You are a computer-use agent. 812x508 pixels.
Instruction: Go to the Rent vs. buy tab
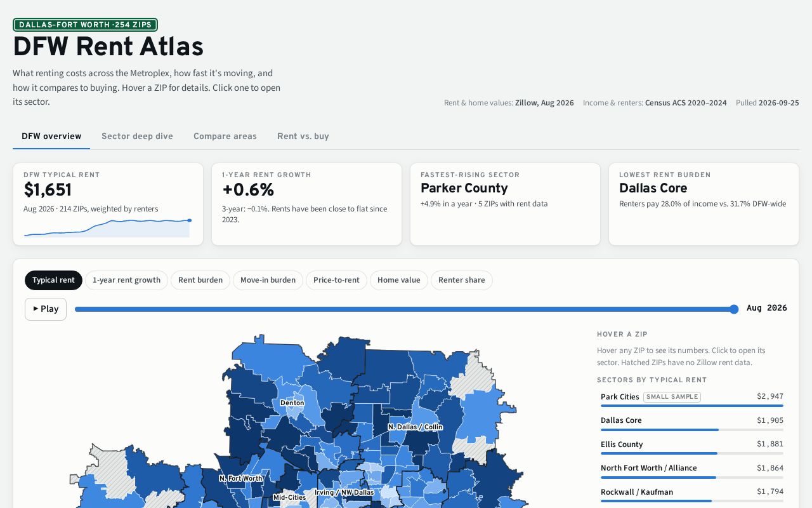(303, 137)
